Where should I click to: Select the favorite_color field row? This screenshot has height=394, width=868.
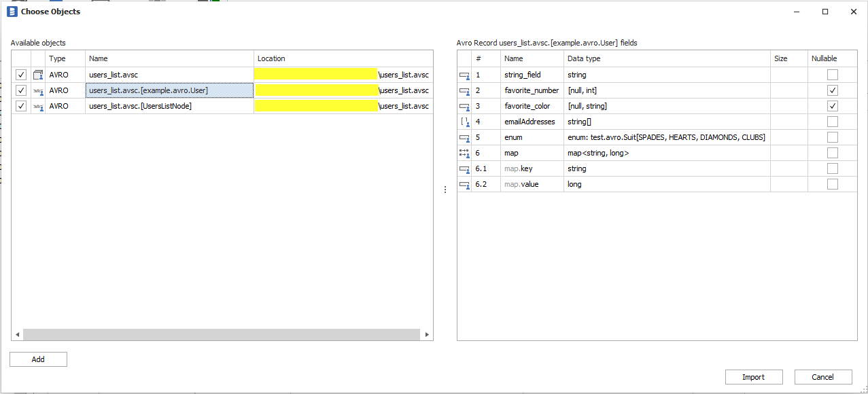click(527, 106)
